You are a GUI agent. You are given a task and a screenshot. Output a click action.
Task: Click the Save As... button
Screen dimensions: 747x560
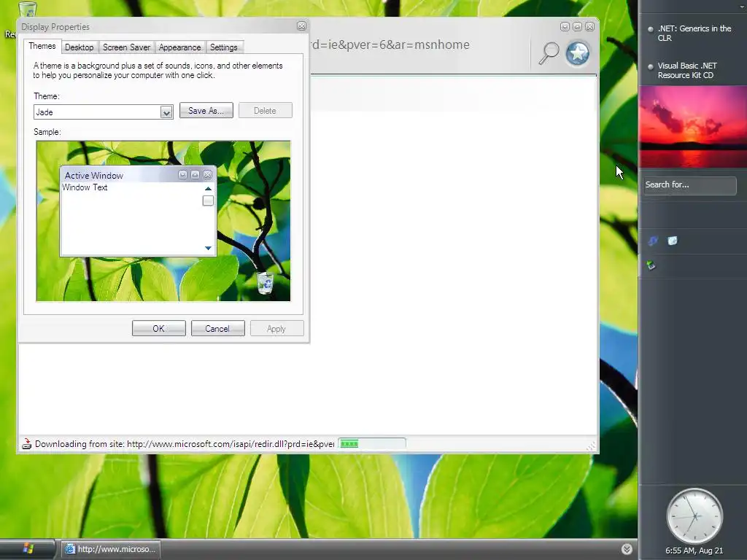[206, 111]
